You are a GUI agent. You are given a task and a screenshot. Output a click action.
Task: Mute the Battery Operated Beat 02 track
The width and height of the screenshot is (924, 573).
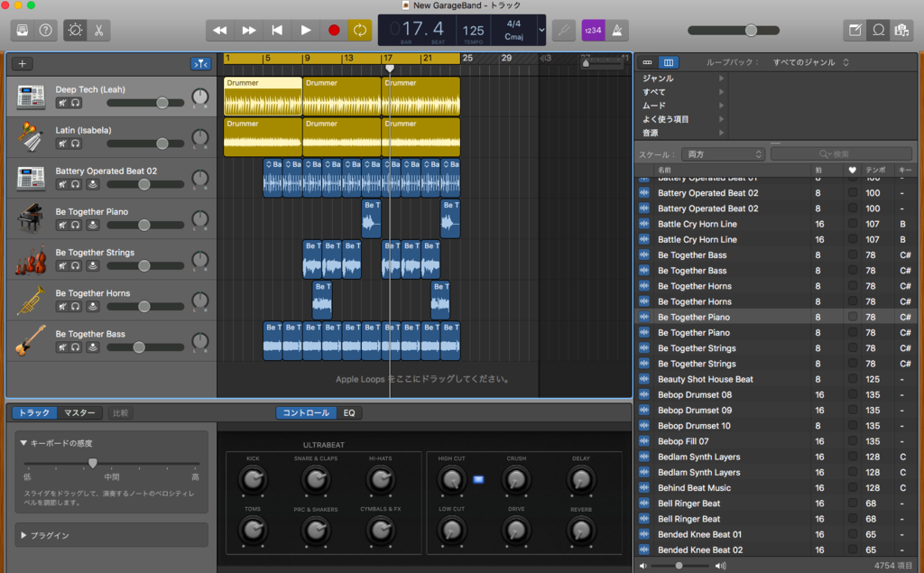62,184
